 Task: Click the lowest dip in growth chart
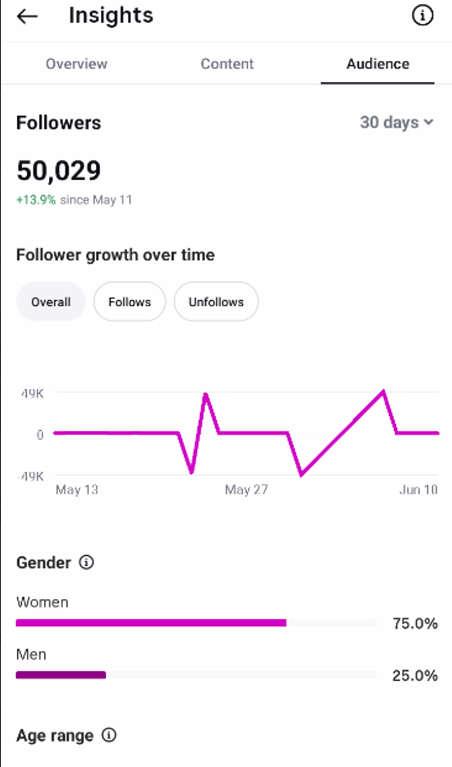(301, 474)
